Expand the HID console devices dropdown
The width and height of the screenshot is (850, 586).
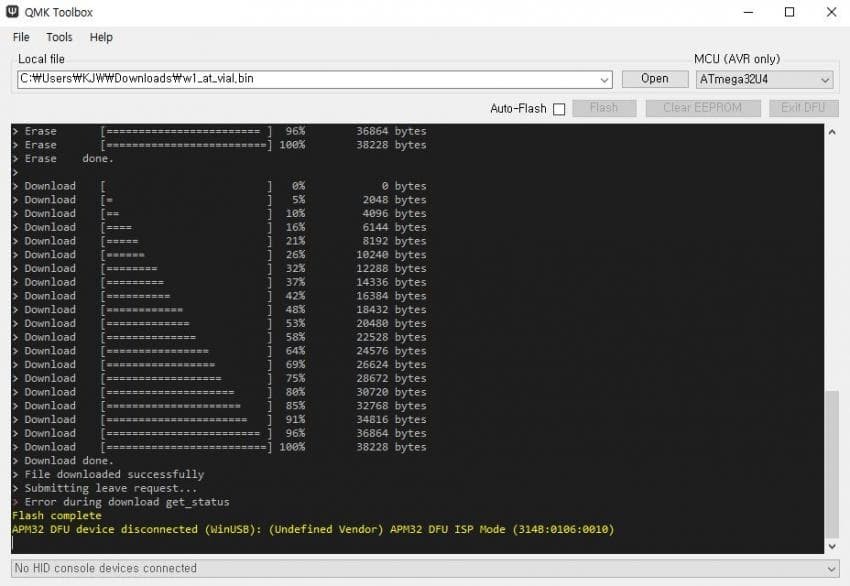[832, 569]
